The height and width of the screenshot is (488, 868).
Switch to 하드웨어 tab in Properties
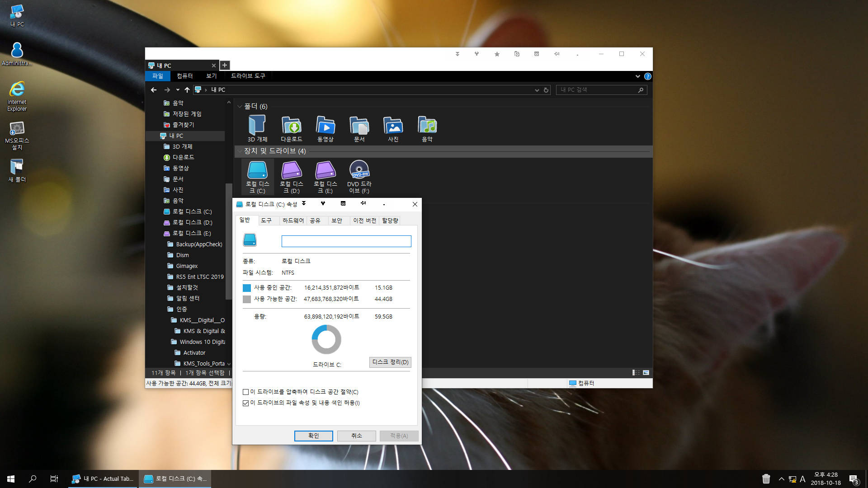pyautogui.click(x=293, y=221)
